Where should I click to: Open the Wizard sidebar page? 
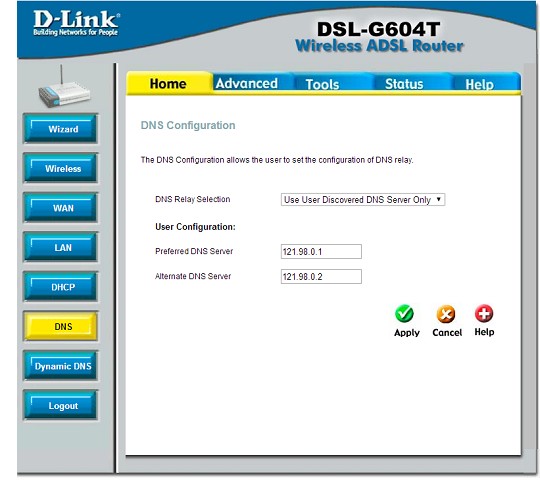61,129
